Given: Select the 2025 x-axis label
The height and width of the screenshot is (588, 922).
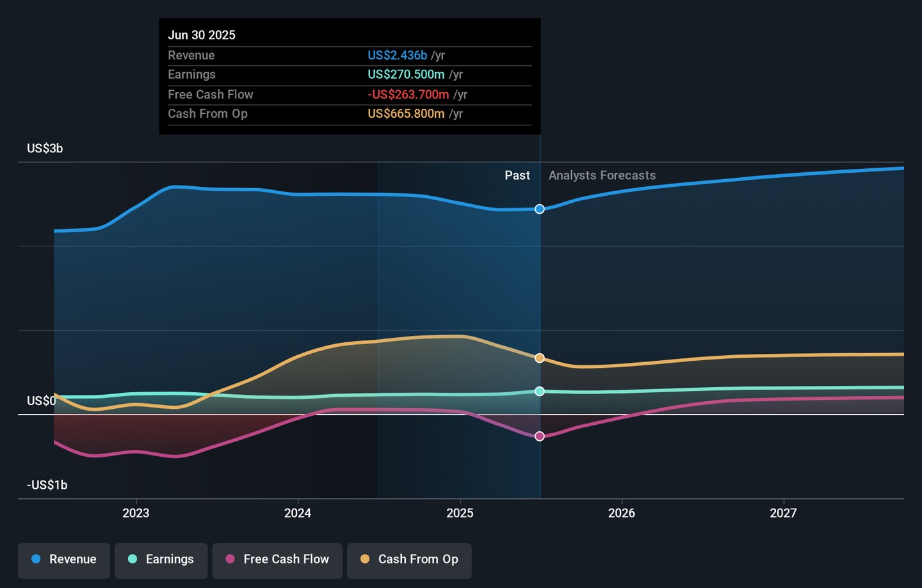Looking at the screenshot, I should [x=460, y=513].
